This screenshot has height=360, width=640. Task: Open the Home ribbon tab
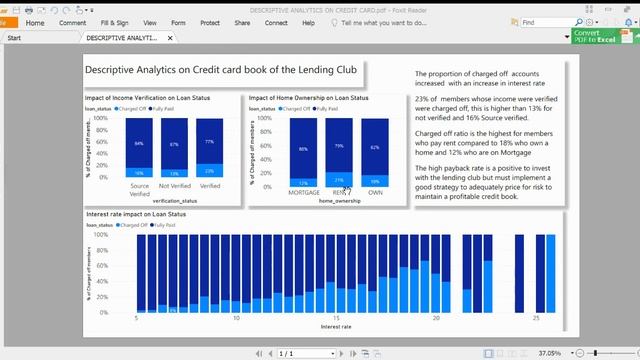point(35,23)
